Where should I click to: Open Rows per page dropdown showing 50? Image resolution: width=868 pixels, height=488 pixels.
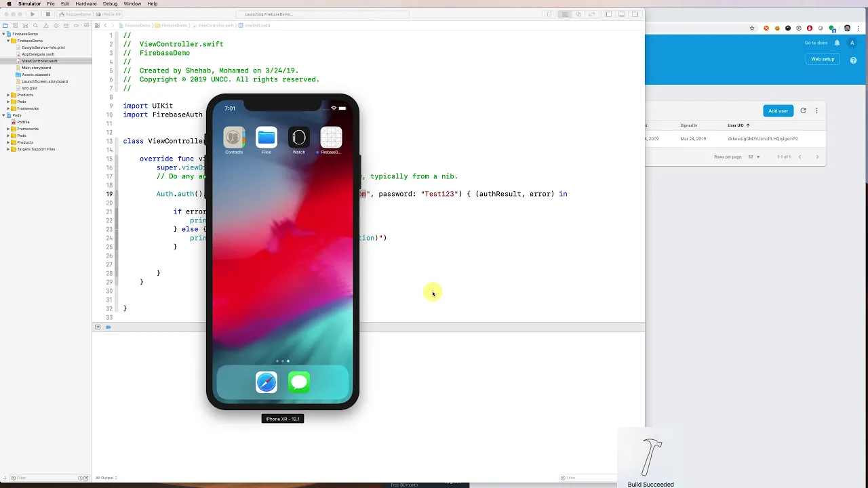(x=754, y=157)
